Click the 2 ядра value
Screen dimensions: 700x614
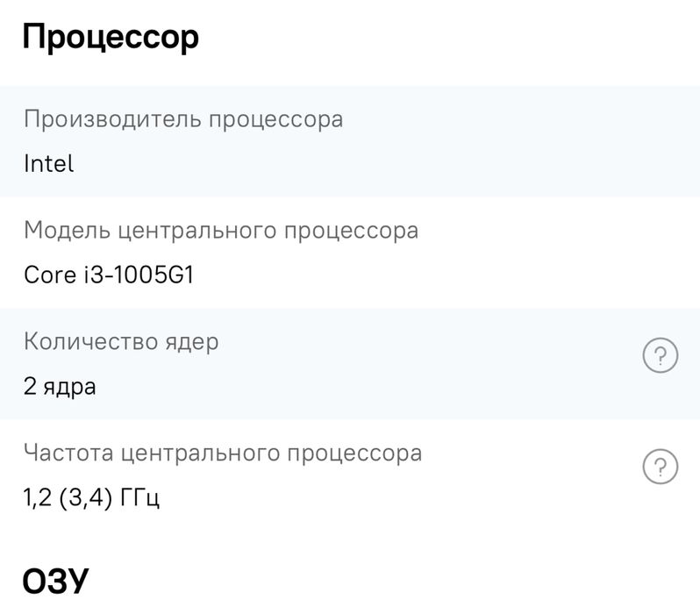(60, 387)
